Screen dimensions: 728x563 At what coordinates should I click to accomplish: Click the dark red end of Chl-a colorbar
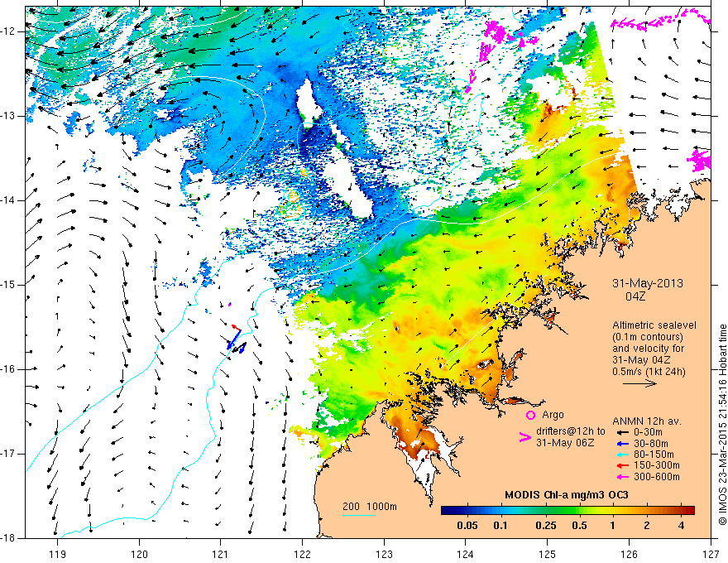[689, 511]
